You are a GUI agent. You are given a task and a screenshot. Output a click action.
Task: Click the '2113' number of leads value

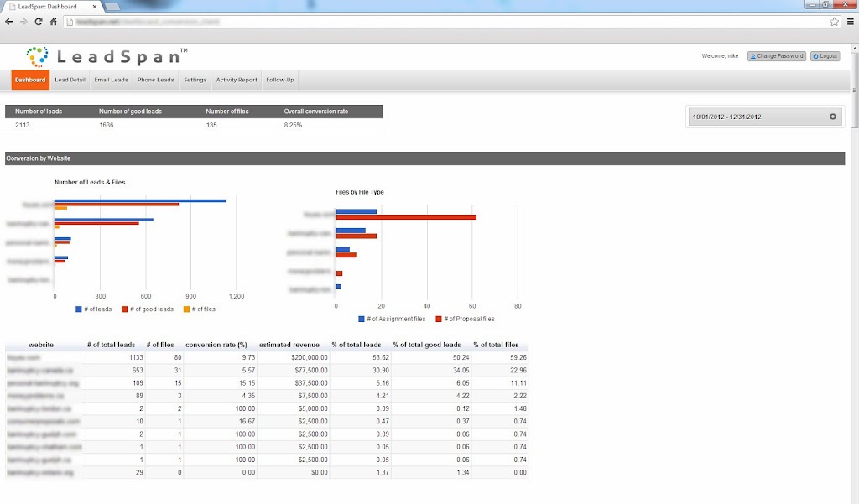coord(23,126)
